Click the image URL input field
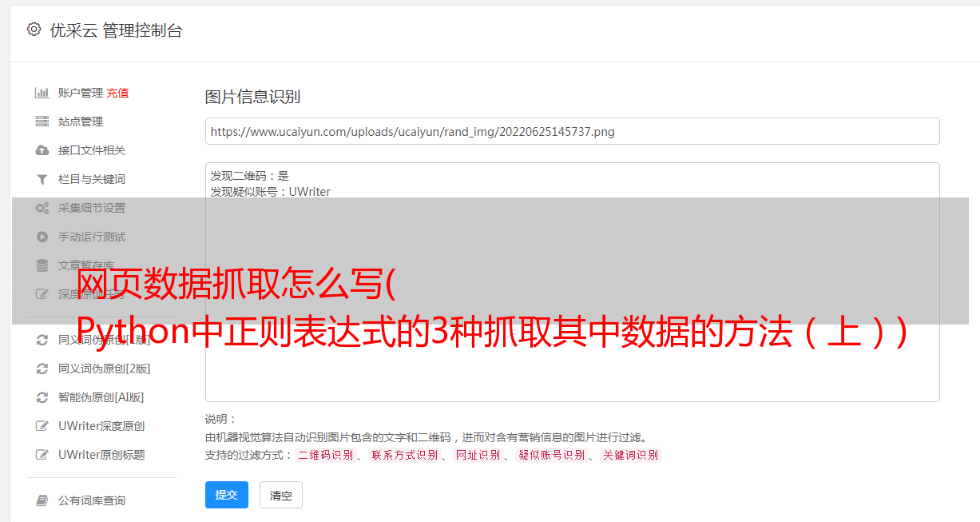The image size is (980, 522). pyautogui.click(x=572, y=131)
